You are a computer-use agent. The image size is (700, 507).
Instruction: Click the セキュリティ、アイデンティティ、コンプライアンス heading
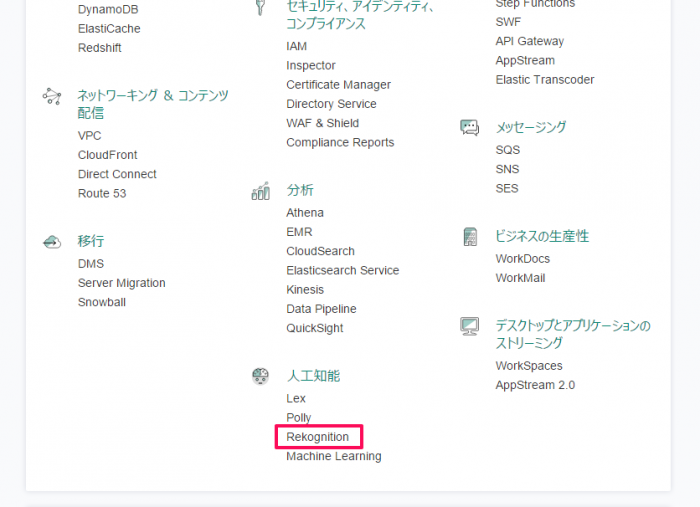coord(360,15)
